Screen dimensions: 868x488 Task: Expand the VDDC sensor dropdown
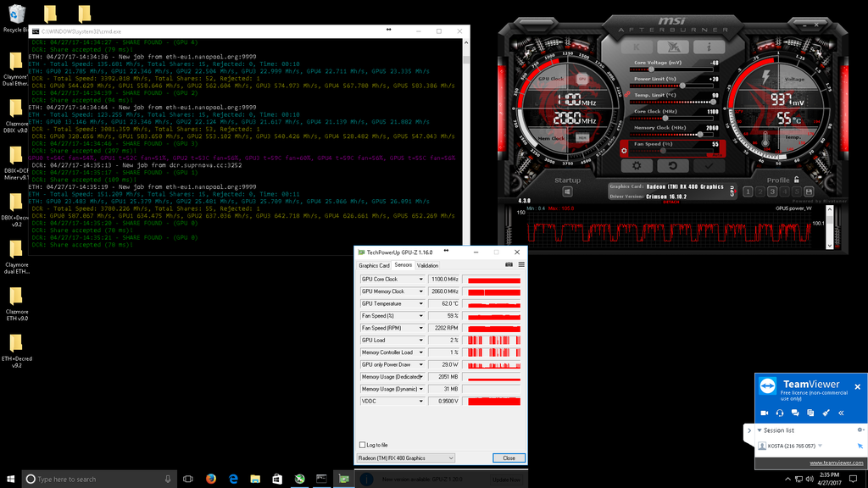[x=420, y=401]
